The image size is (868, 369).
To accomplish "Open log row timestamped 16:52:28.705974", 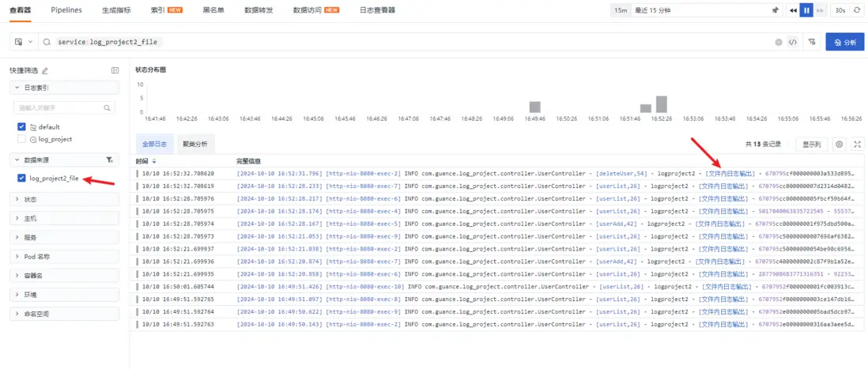I will [498, 224].
